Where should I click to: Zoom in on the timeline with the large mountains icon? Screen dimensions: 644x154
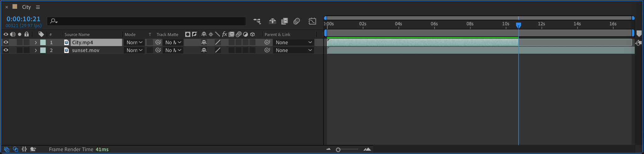(367, 149)
